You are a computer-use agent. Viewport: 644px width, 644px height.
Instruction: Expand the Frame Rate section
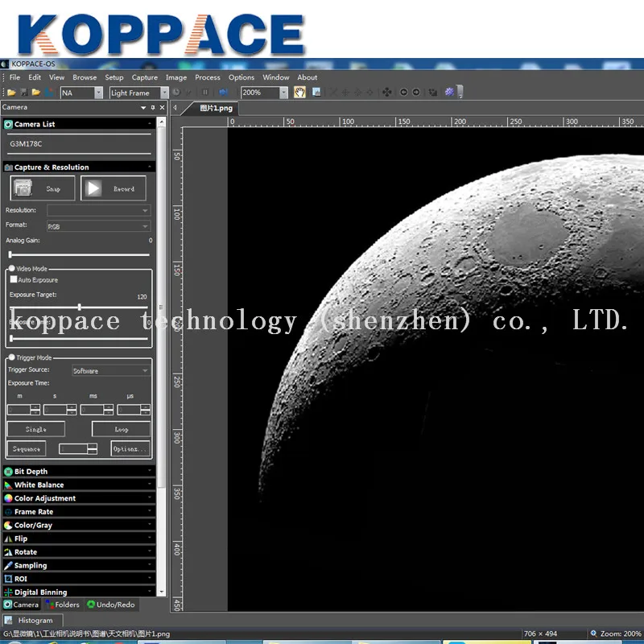click(x=79, y=512)
